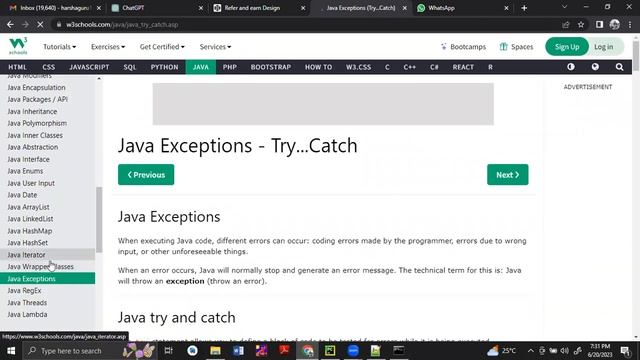Click the browser address bar URL
The image size is (640, 360).
122,24
